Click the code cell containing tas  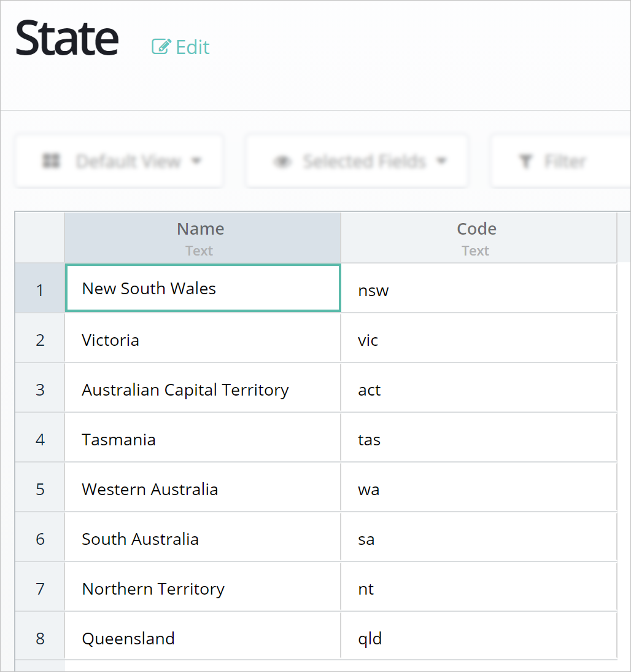point(478,440)
